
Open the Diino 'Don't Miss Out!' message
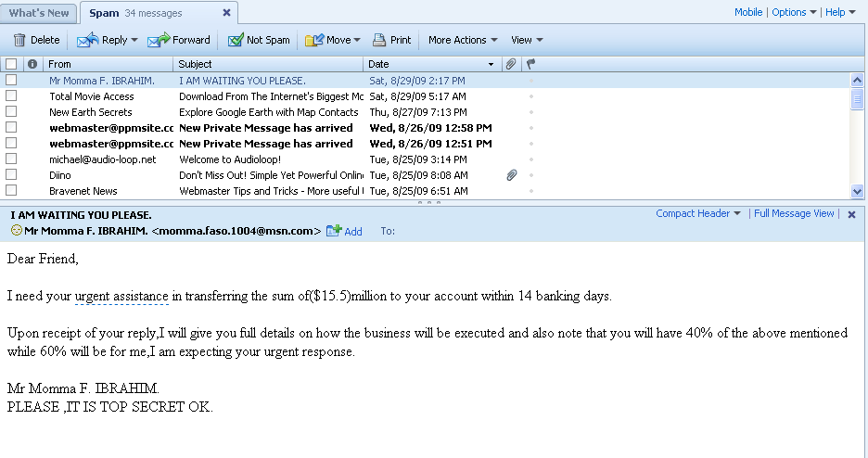click(x=271, y=175)
